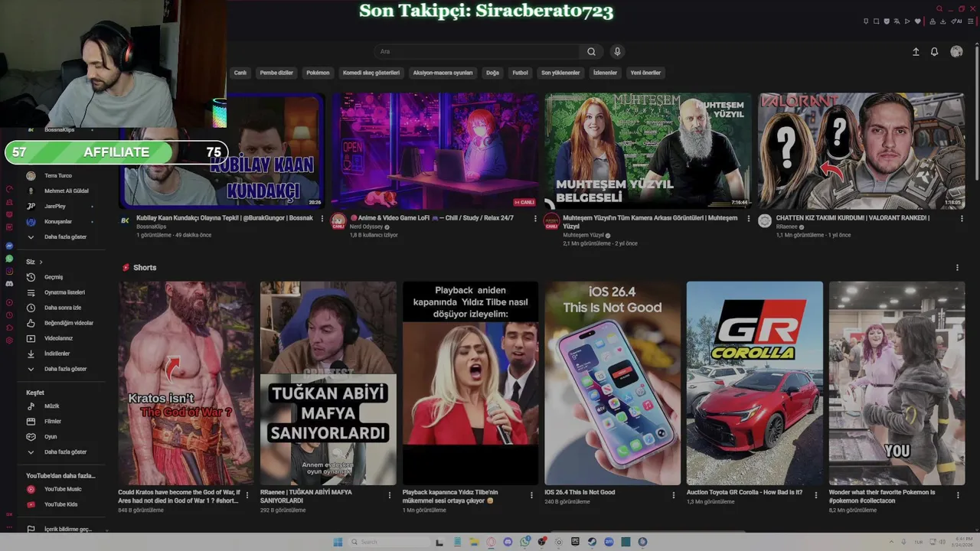Open Steam from the taskbar
The width and height of the screenshot is (980, 551).
592,542
